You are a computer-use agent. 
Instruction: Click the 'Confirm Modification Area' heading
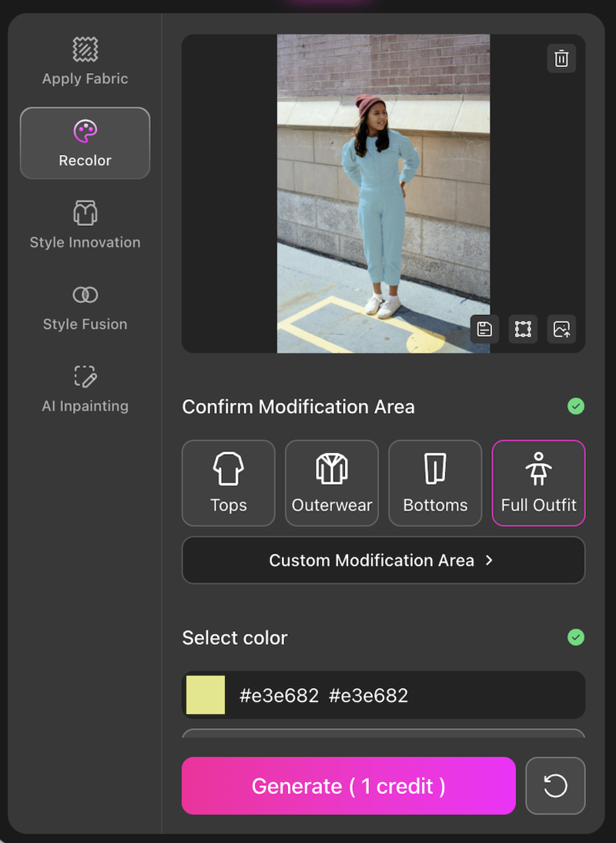(x=298, y=407)
